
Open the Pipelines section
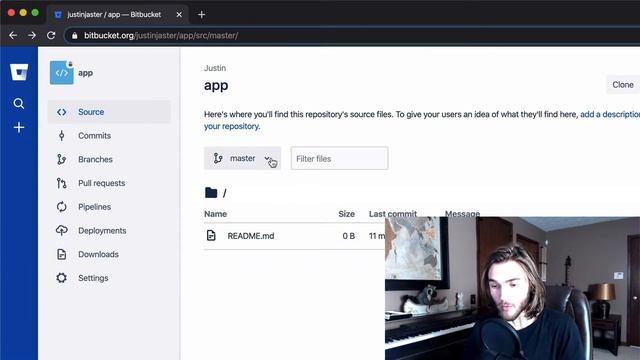[109, 207]
